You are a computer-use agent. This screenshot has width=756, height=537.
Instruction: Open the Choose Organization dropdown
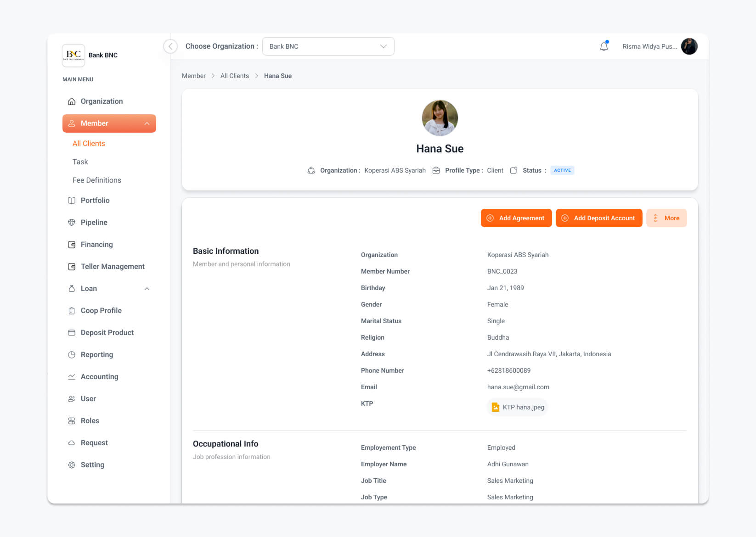click(x=328, y=46)
